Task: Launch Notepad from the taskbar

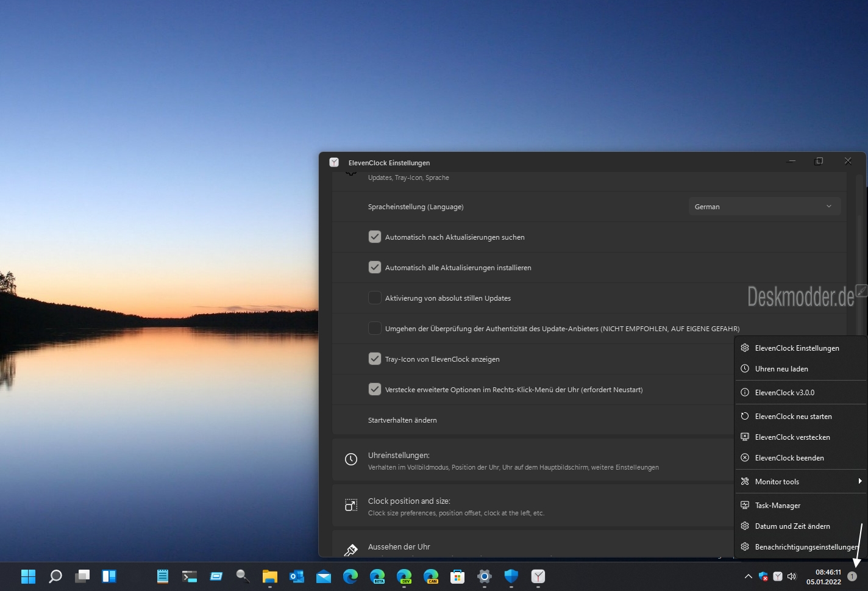Action: point(163,576)
